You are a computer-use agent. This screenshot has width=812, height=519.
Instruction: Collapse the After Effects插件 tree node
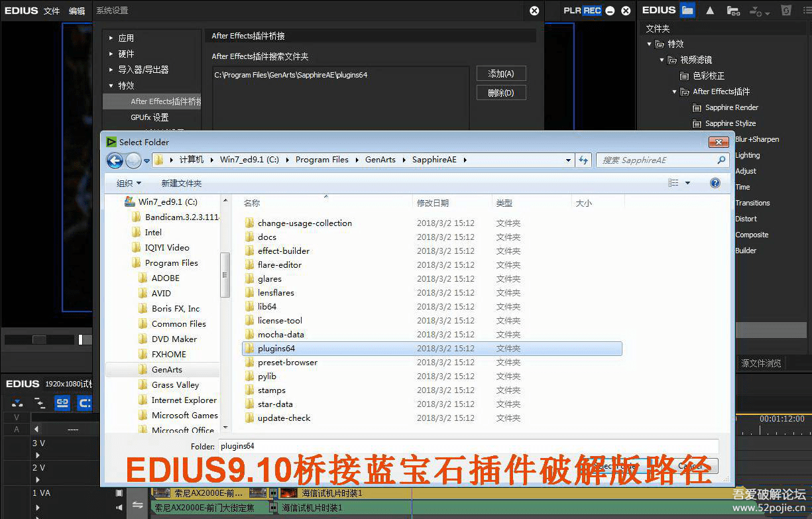(675, 91)
